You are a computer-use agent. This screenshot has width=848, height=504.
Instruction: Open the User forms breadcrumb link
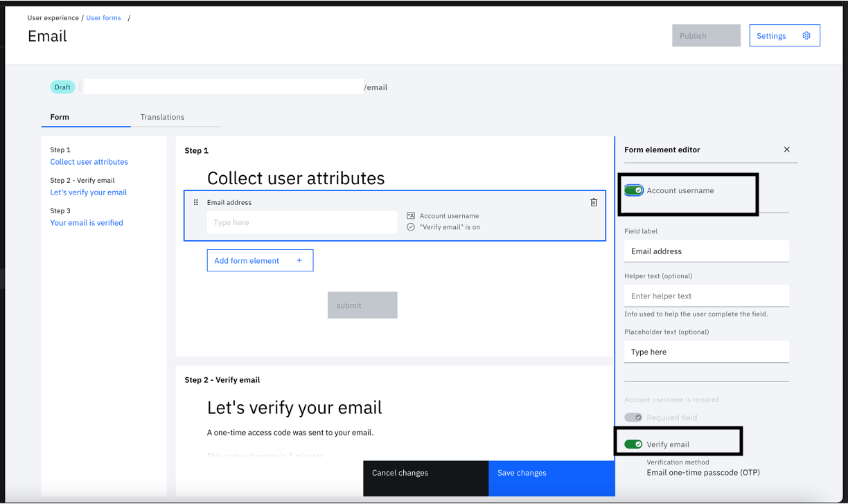click(x=103, y=18)
